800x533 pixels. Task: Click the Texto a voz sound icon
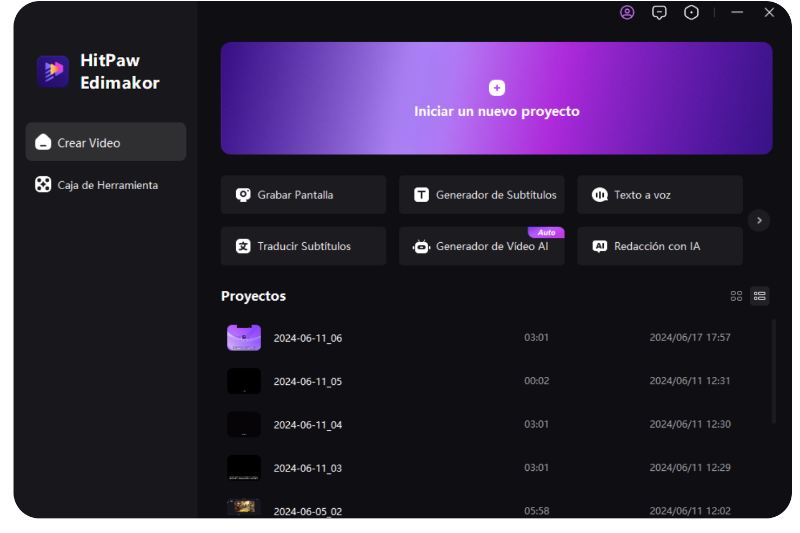[599, 195]
